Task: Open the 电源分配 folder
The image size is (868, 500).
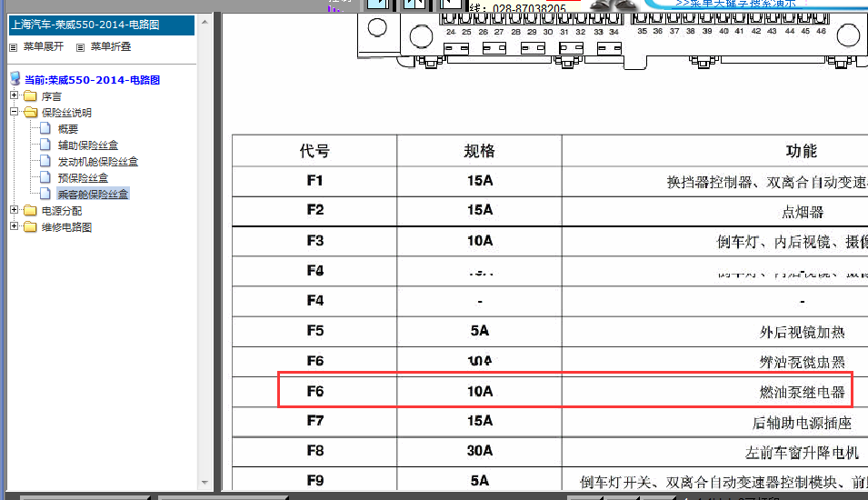Action: [62, 210]
